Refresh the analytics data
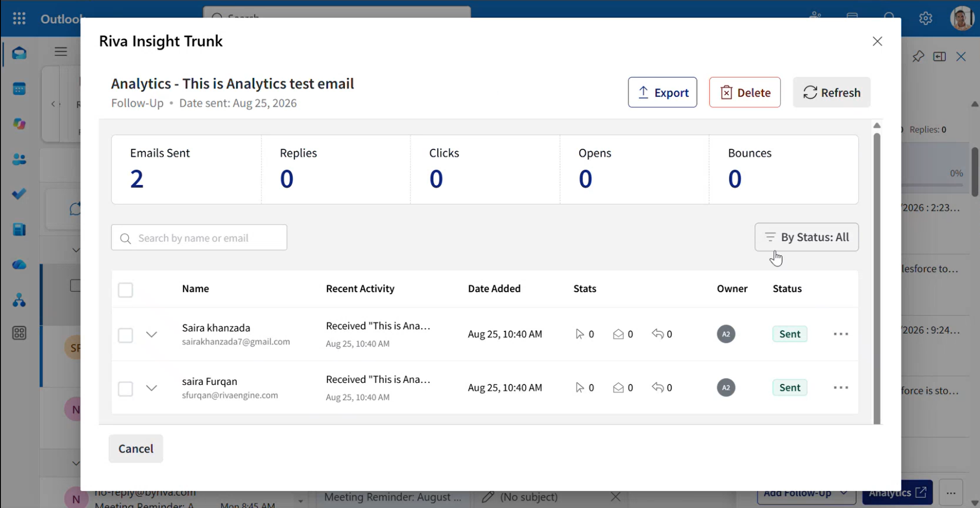The width and height of the screenshot is (980, 508). click(x=832, y=92)
